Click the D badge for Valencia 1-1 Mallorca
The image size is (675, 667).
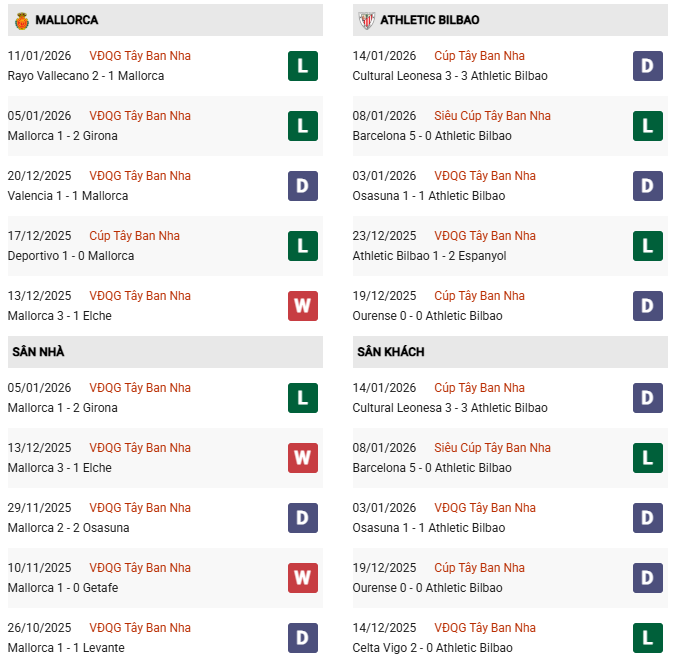pyautogui.click(x=303, y=186)
